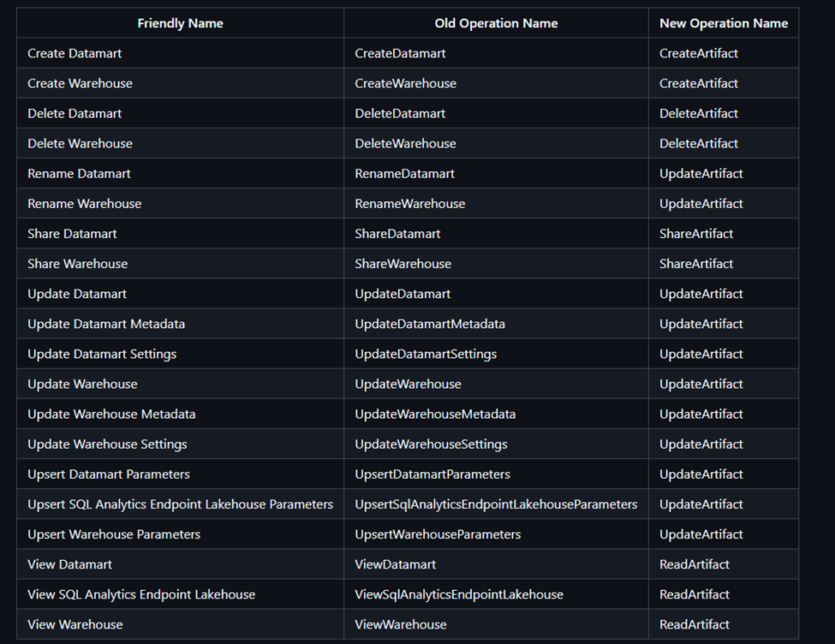The height and width of the screenshot is (644, 835).
Task: Click the "Update Warehouse Settings" cell
Action: coord(107,444)
